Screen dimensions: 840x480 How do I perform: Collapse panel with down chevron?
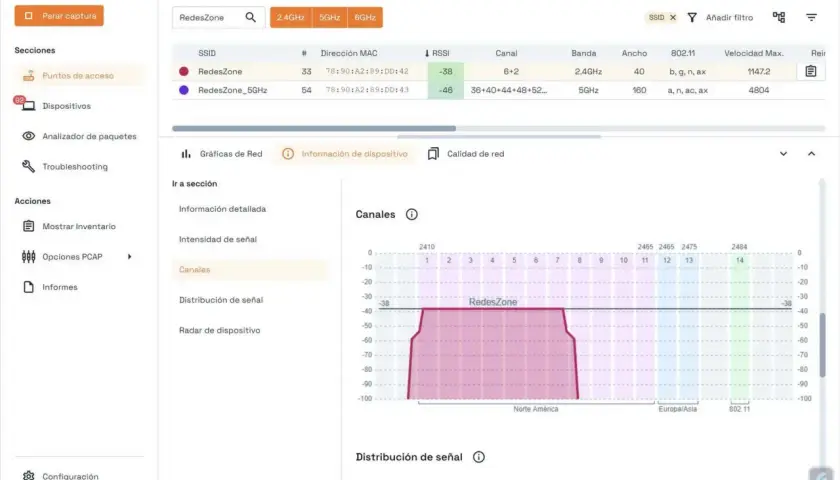click(783, 154)
